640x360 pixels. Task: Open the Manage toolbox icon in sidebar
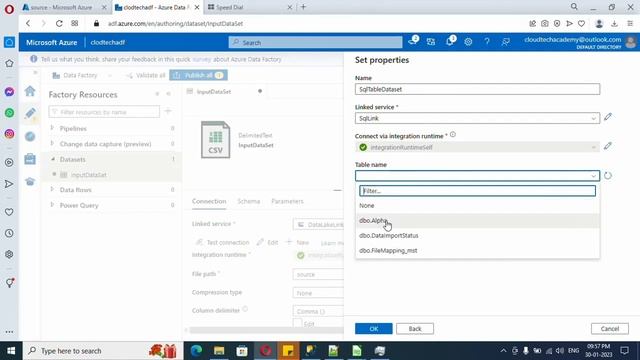30,159
